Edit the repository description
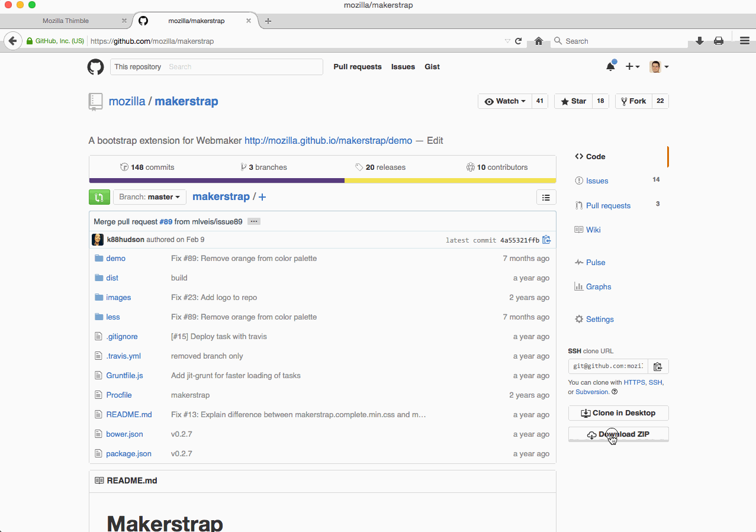The image size is (756, 532). click(x=435, y=140)
